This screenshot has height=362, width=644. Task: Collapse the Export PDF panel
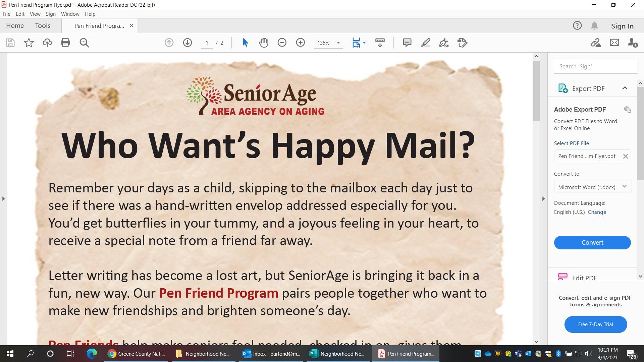pos(625,88)
